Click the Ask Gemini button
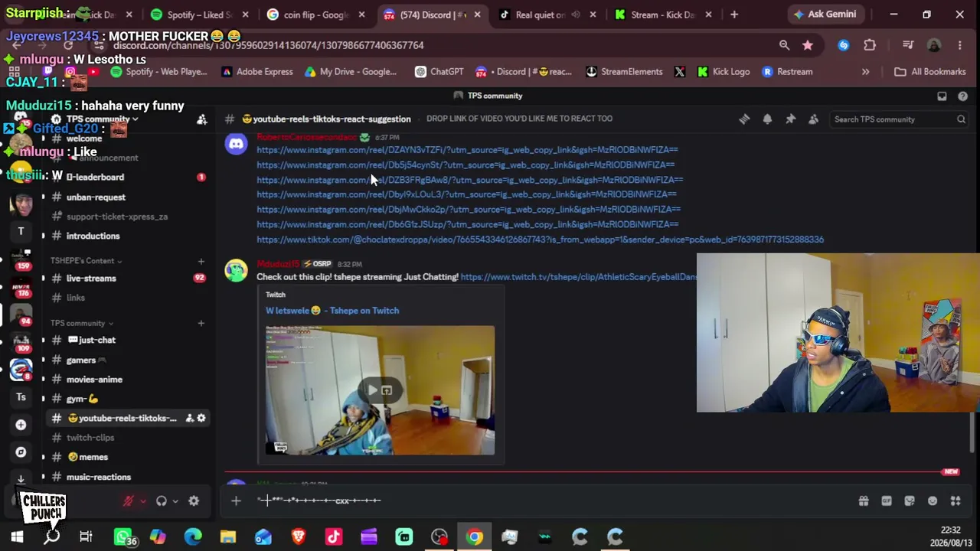980x551 pixels. coord(825,15)
